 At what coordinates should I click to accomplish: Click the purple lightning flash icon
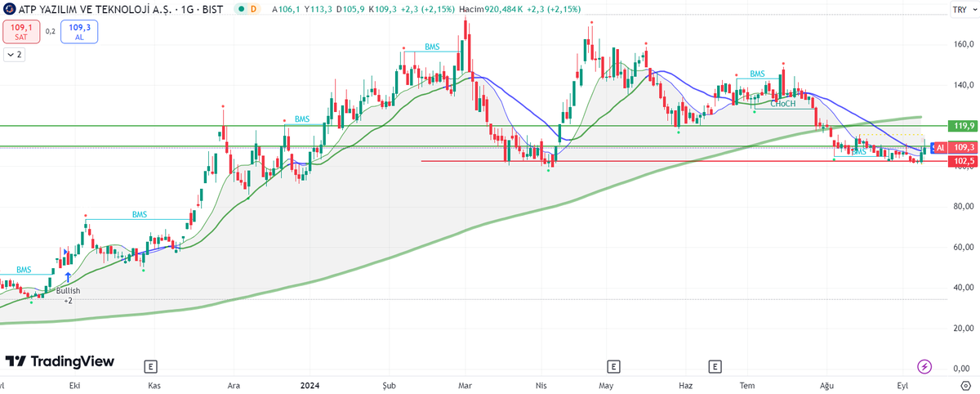click(924, 366)
